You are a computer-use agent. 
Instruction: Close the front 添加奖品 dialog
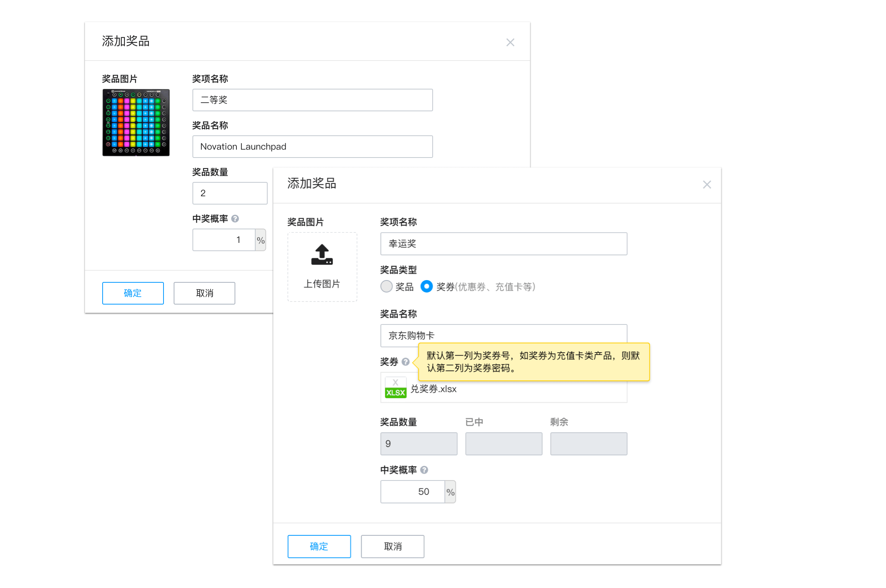[707, 185]
